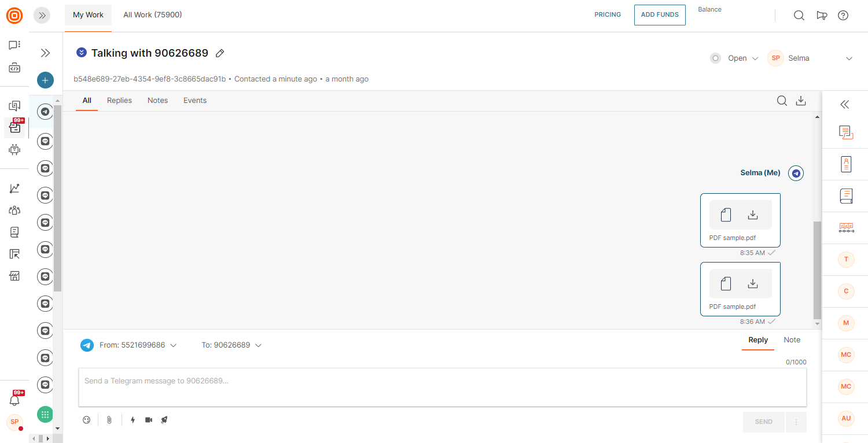The image size is (868, 443).
Task: Click the rocket icon in composer toolbar
Action: (164, 420)
